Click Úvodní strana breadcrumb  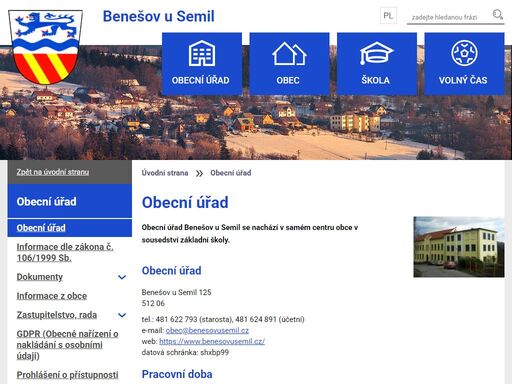click(x=165, y=173)
